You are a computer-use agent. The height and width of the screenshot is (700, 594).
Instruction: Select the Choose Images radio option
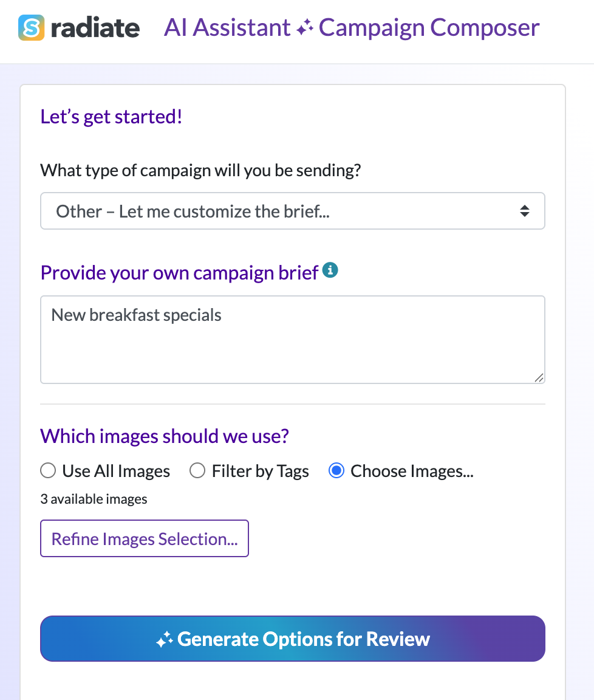(x=336, y=470)
